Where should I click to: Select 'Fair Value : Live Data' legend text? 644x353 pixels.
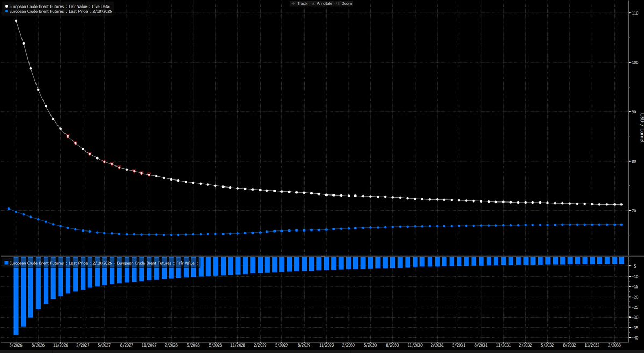click(88, 6)
